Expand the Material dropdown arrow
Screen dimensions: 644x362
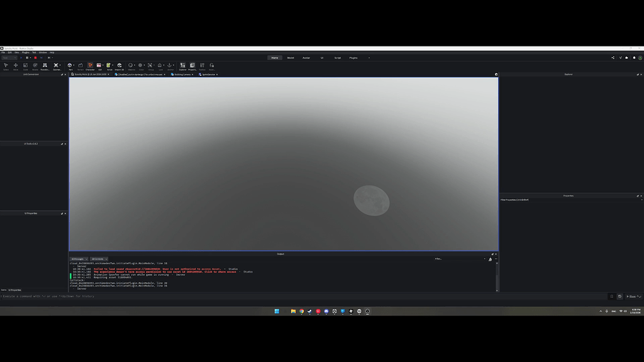click(x=135, y=65)
